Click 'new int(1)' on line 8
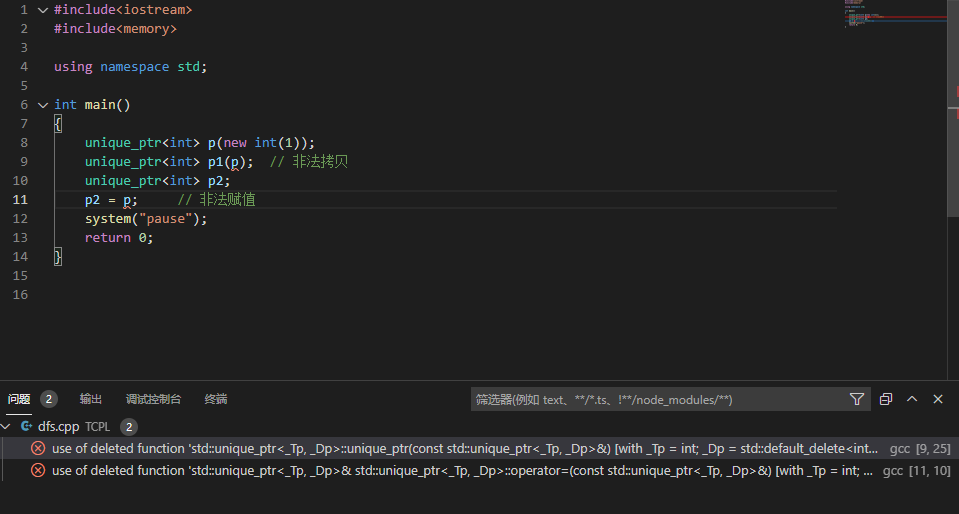Viewport: 959px width, 514px height. pyautogui.click(x=262, y=143)
